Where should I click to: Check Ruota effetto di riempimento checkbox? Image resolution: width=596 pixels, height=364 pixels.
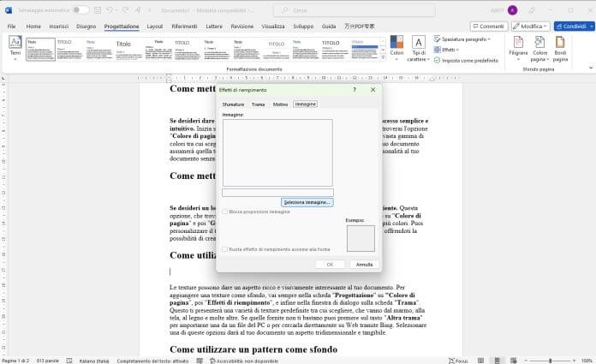pos(225,249)
